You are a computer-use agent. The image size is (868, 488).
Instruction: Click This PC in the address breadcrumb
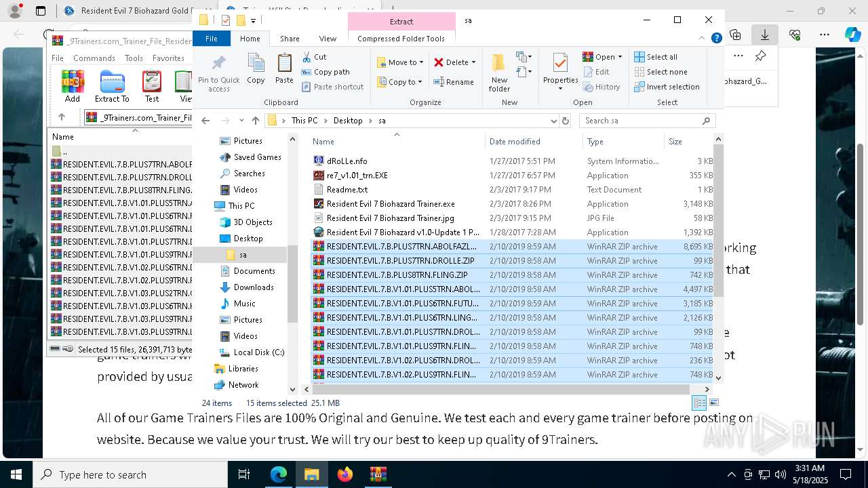[x=304, y=121]
